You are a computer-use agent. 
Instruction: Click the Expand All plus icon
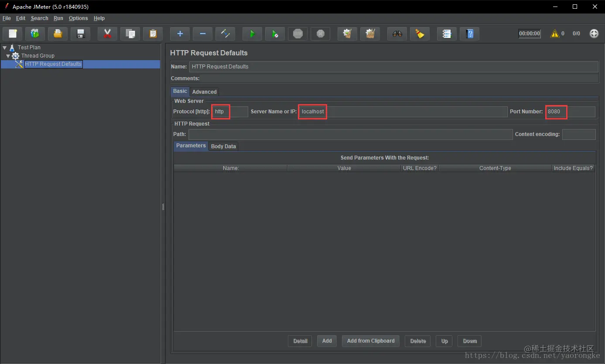pyautogui.click(x=180, y=34)
